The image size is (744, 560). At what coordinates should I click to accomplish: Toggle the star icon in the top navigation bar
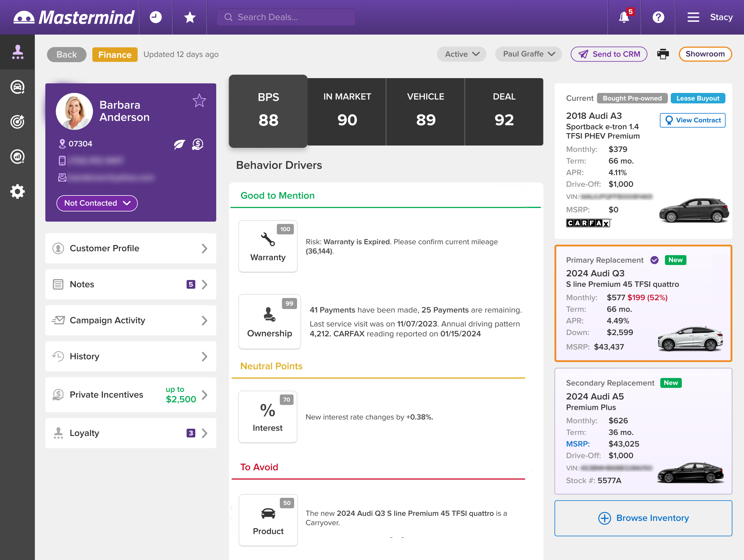(x=189, y=17)
